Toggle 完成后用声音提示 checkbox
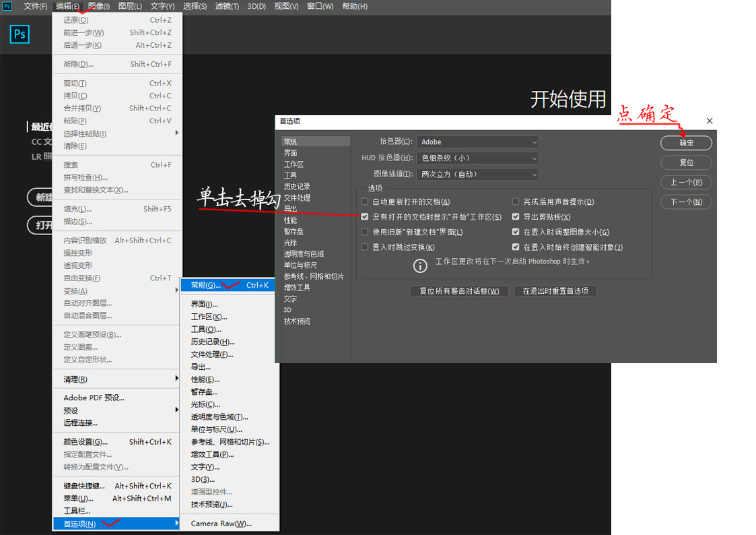756x535 pixels. click(x=516, y=201)
